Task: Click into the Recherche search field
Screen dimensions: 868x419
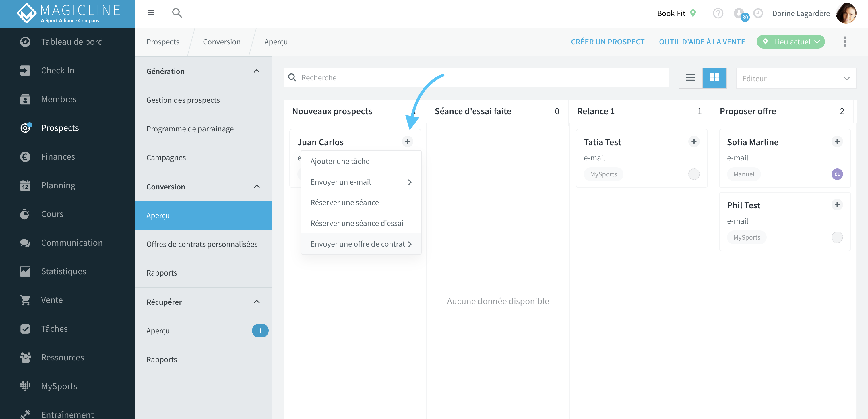Action: click(x=476, y=78)
